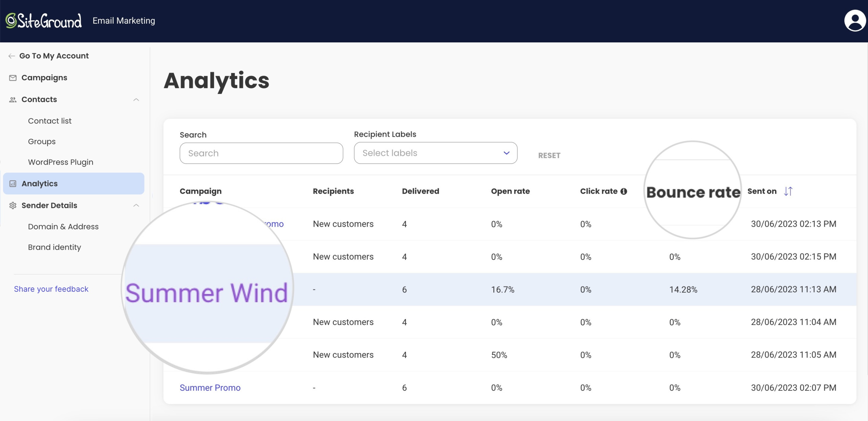The height and width of the screenshot is (421, 868).
Task: Click New customers in the 02:13 PM row
Action: point(343,224)
